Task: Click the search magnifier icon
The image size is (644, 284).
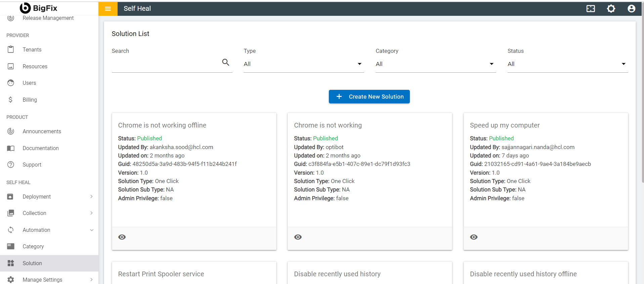Action: (225, 62)
